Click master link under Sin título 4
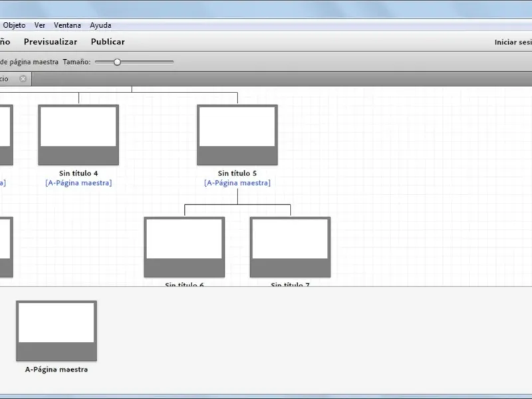This screenshot has height=399, width=532. pyautogui.click(x=78, y=183)
